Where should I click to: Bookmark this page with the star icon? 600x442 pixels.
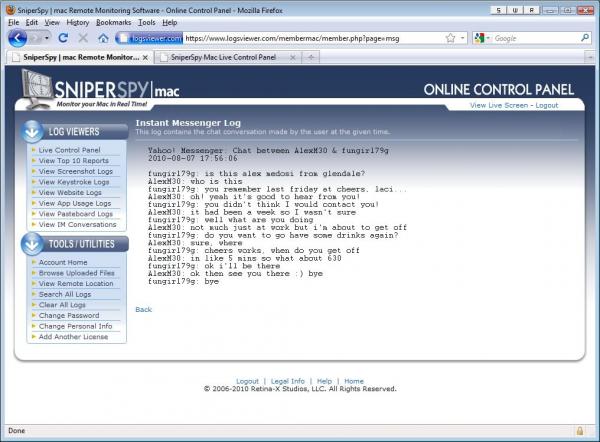click(x=451, y=38)
